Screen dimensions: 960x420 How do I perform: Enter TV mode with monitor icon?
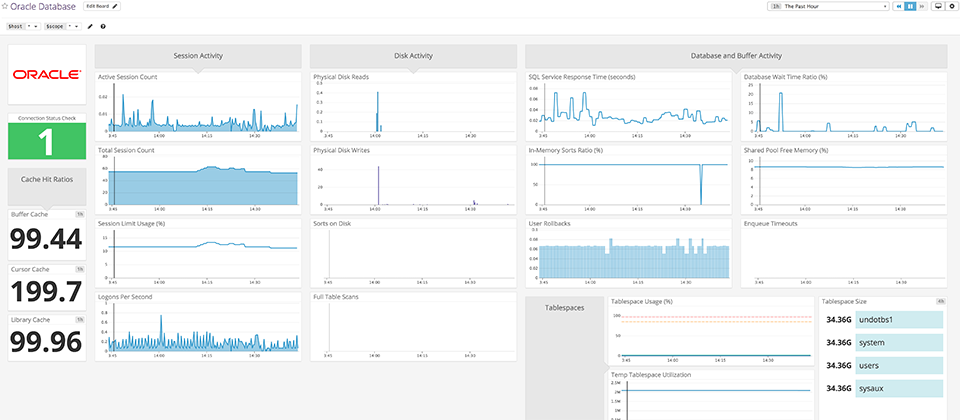tap(937, 6)
